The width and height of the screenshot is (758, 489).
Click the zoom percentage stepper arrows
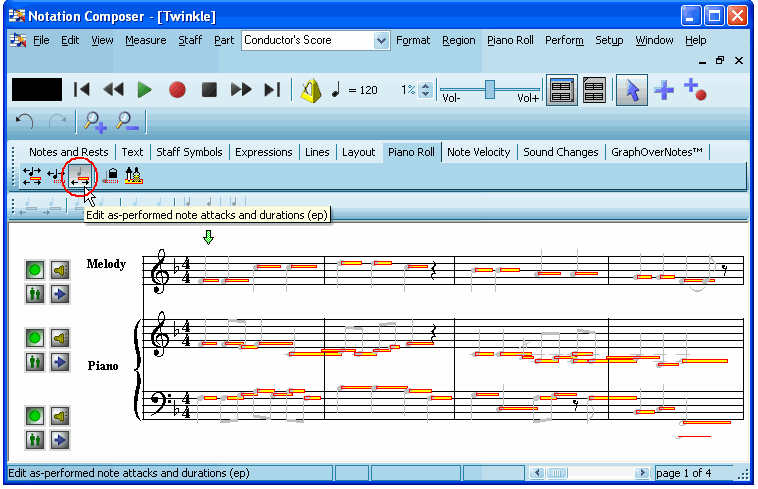pyautogui.click(x=426, y=90)
